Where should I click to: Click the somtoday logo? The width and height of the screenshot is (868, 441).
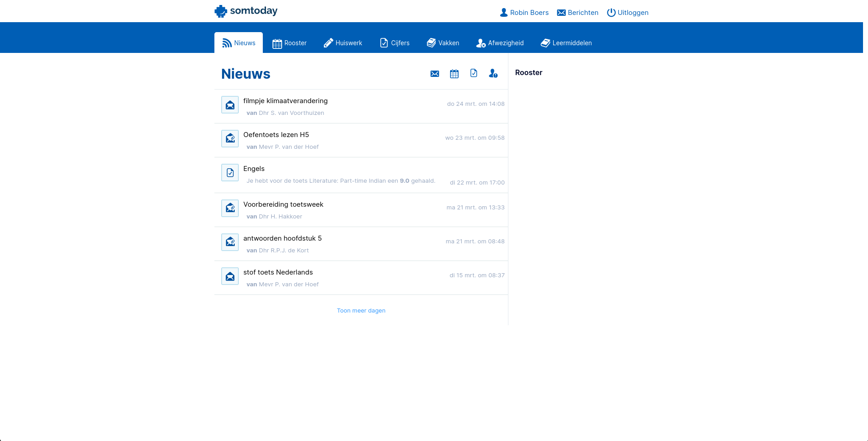pyautogui.click(x=246, y=11)
